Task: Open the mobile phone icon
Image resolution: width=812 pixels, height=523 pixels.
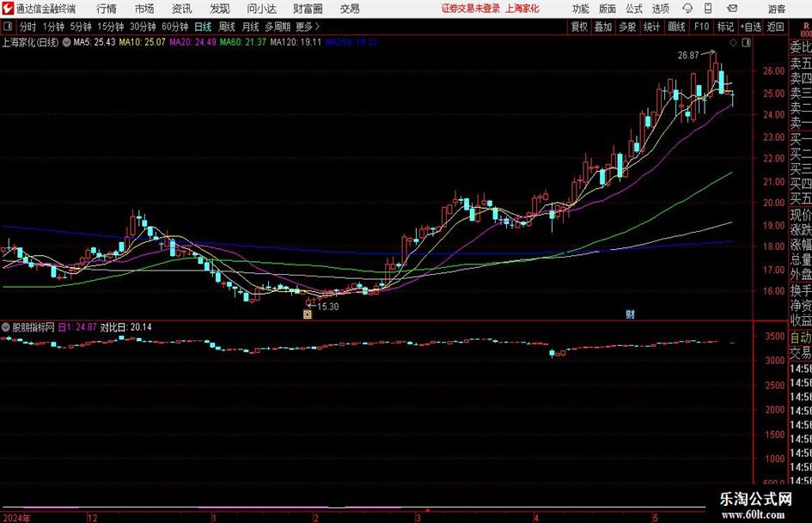Action: point(708,9)
